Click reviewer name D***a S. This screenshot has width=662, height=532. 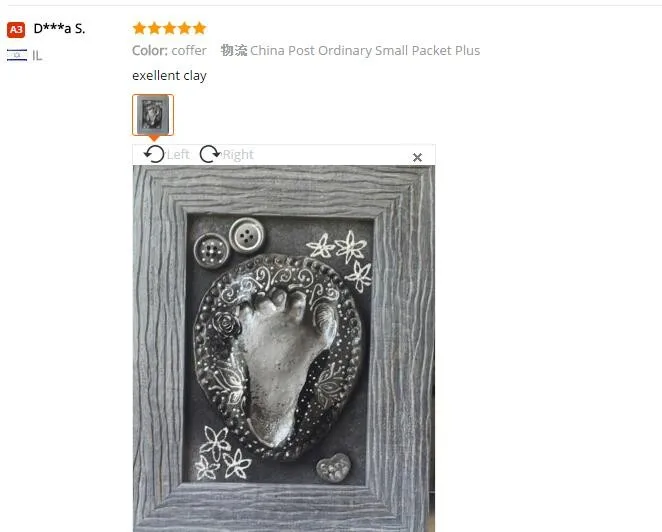60,29
